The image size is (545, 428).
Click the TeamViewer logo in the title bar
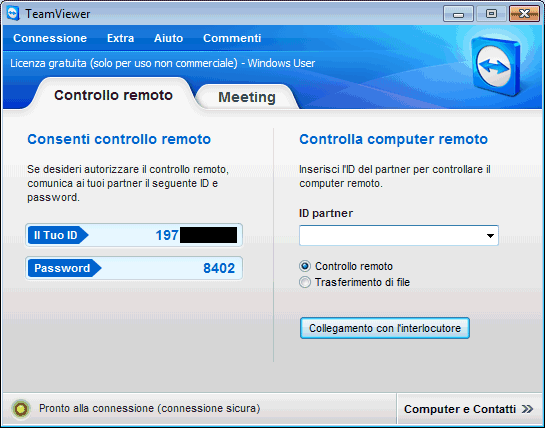click(x=14, y=13)
